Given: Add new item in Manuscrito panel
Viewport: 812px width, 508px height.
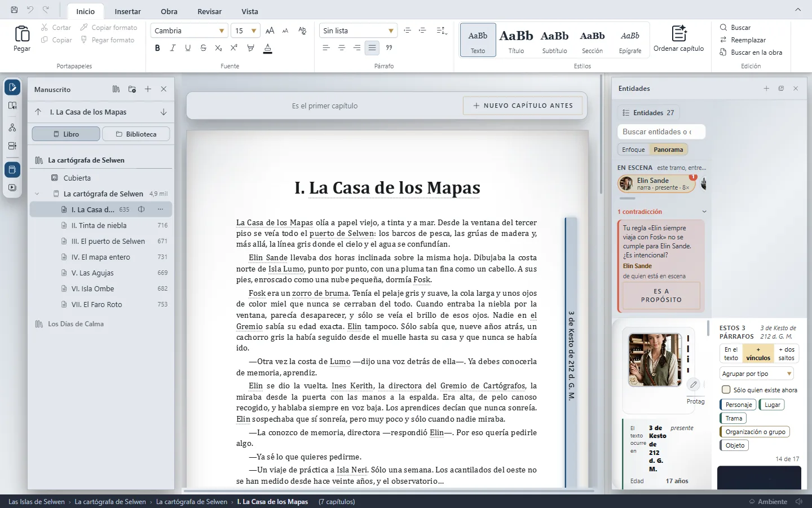Looking at the screenshot, I should pos(148,89).
